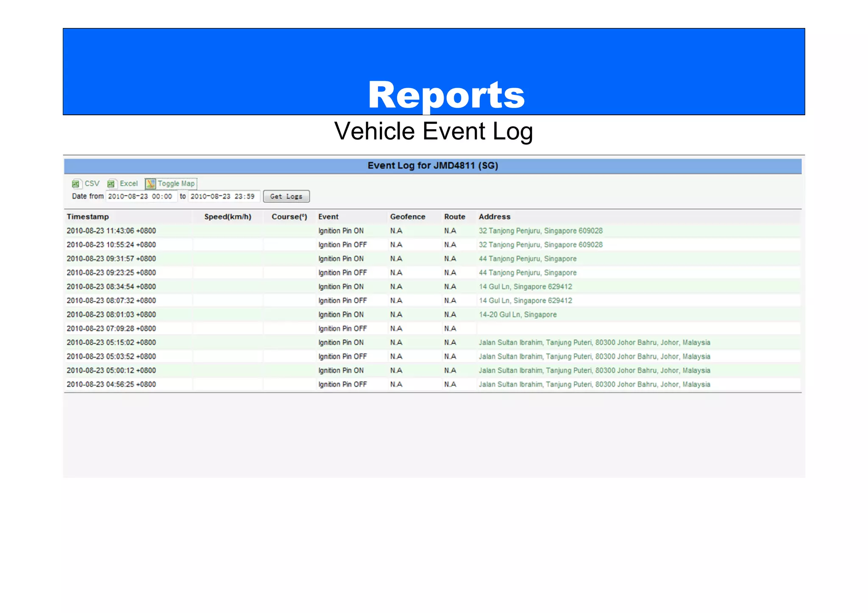Open address for 10:55:24 Ignition OFF row
Image resolution: width=868 pixels, height=613 pixels.
[541, 244]
